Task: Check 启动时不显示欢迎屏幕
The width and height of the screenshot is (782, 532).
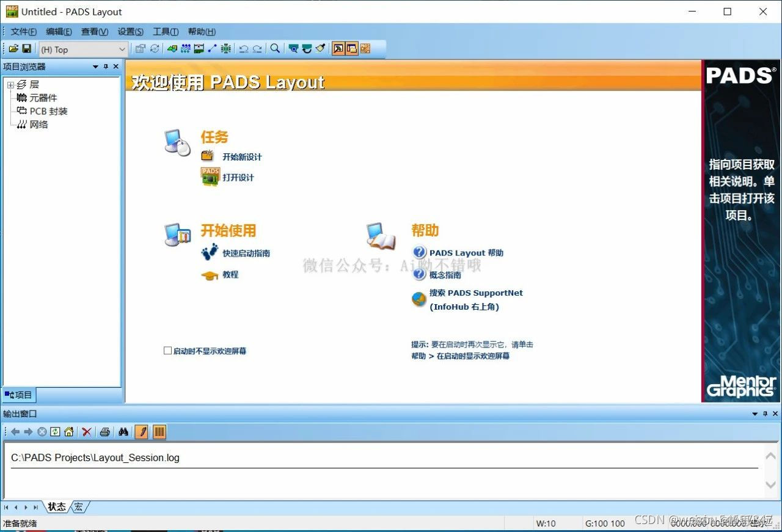Action: click(x=167, y=350)
